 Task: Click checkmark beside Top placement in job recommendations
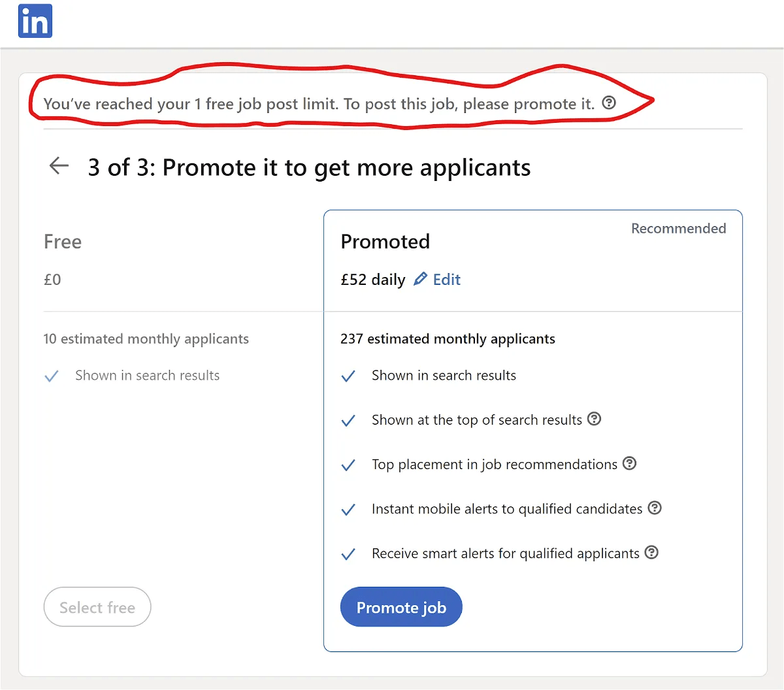click(x=348, y=465)
